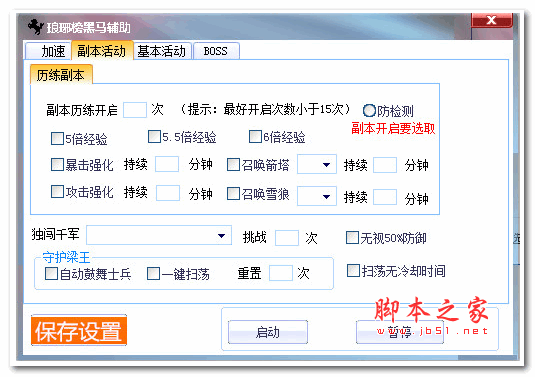This screenshot has height=377, width=535.
Task: Click the 重置 times input field
Action: click(281, 273)
